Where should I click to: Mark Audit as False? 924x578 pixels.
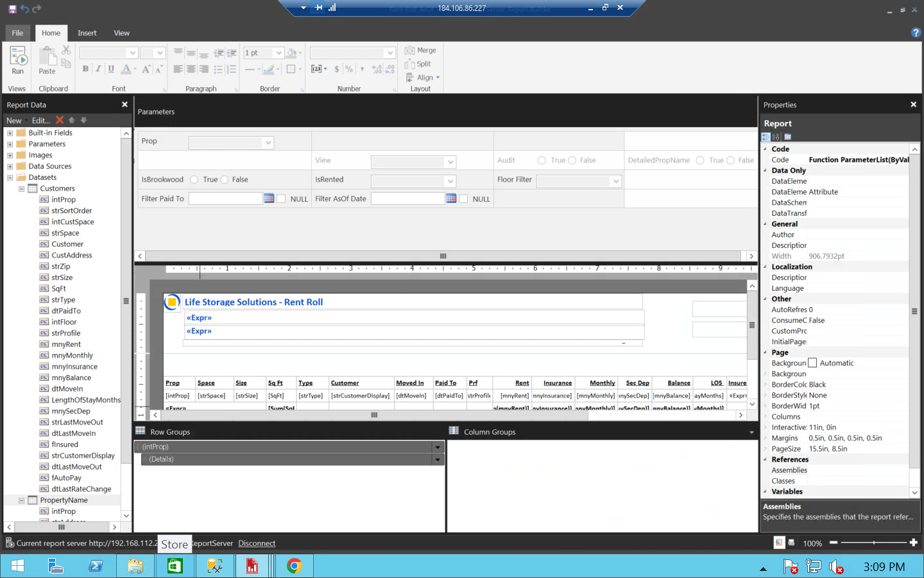[x=572, y=160]
